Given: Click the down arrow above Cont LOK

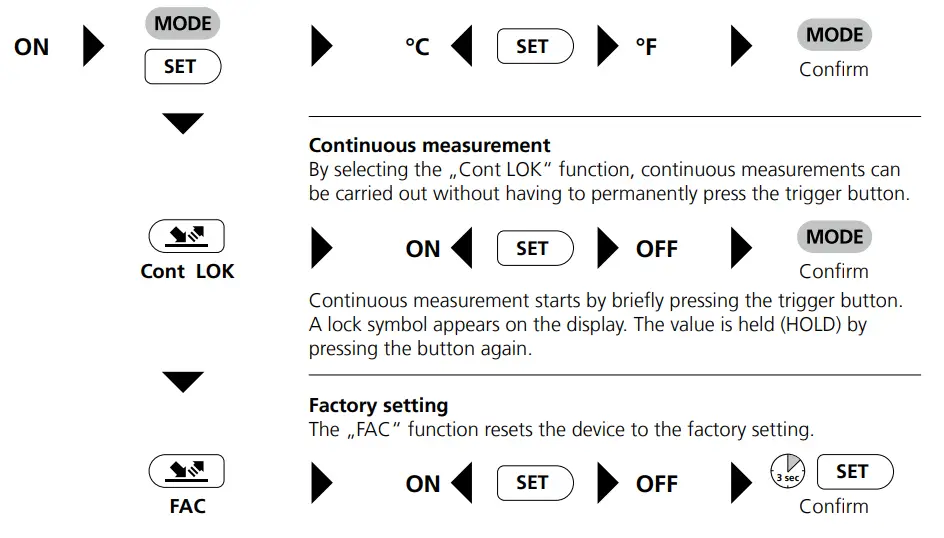Looking at the screenshot, I should point(183,124).
